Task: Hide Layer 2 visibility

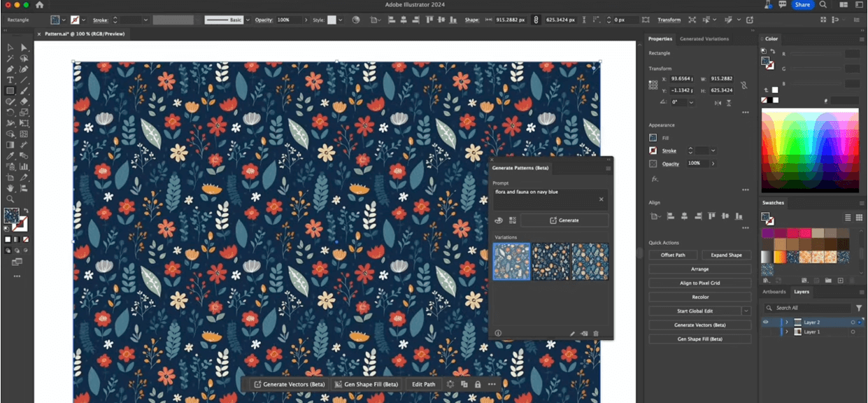Action: click(765, 322)
